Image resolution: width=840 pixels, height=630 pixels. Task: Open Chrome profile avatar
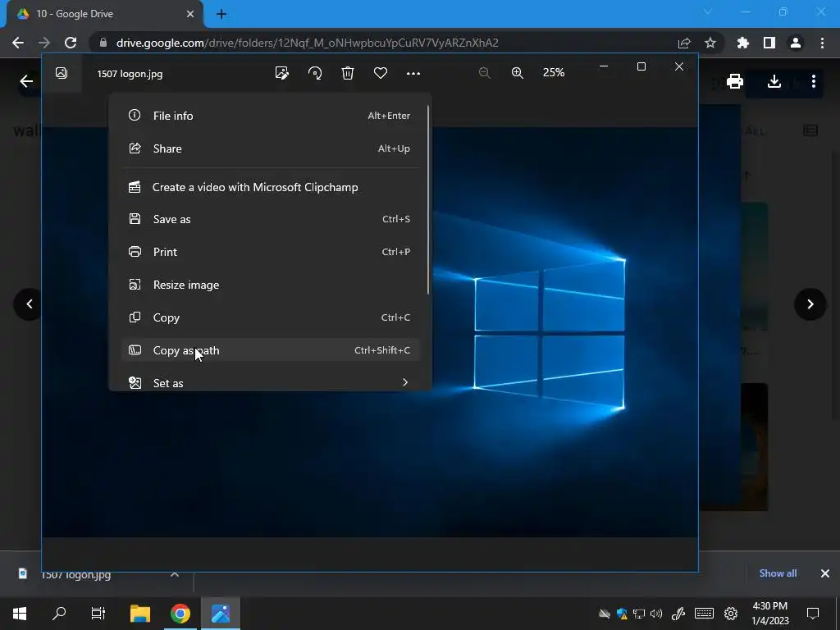point(796,43)
